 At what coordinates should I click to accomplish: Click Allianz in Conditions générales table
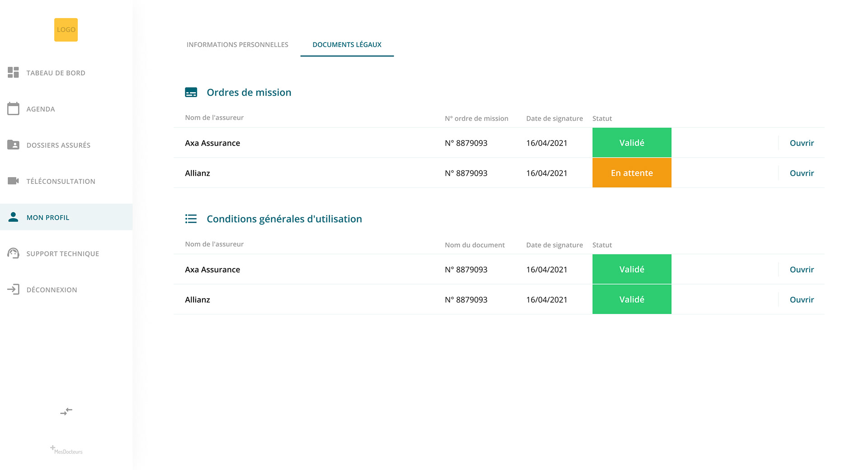coord(198,300)
